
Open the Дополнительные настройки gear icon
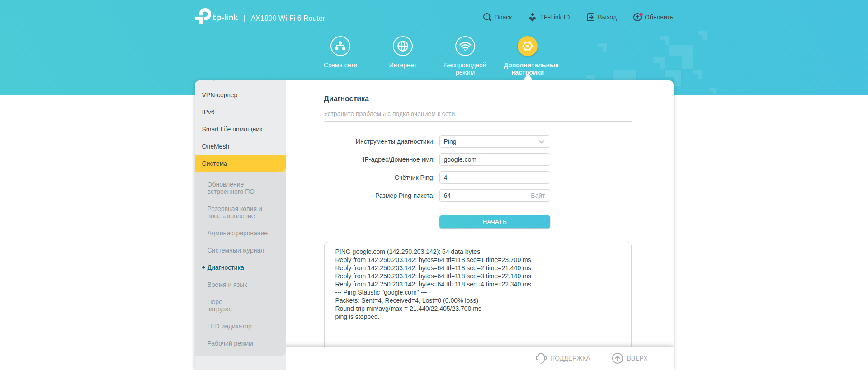[x=528, y=46]
